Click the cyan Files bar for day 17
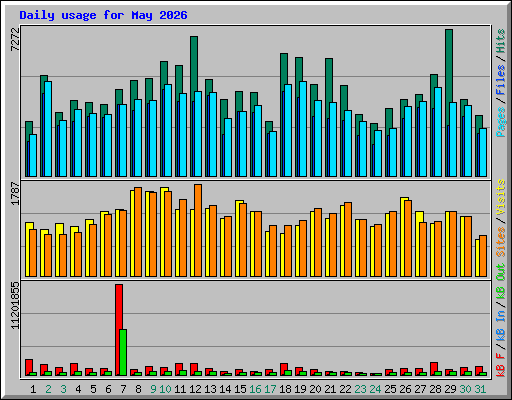Viewport: 512px width, 400px height. pyautogui.click(x=273, y=154)
